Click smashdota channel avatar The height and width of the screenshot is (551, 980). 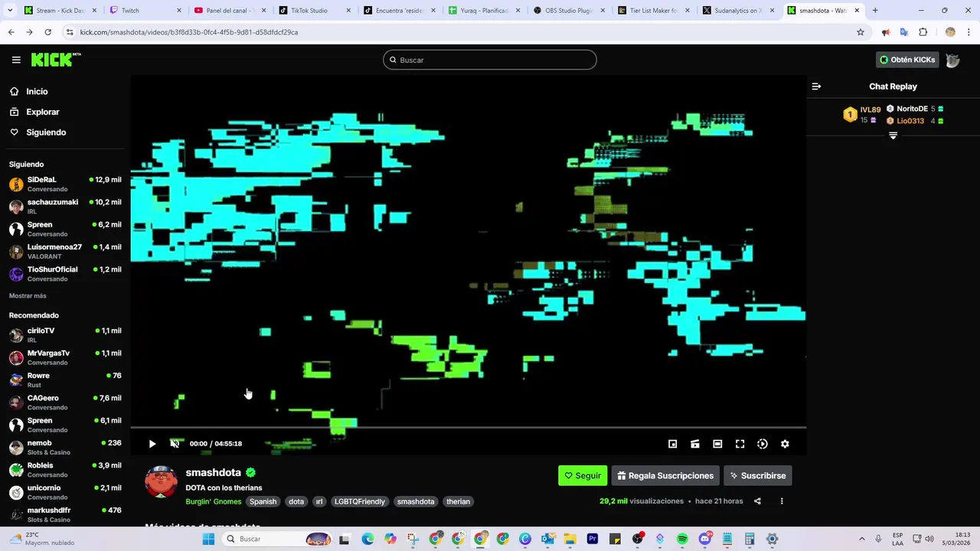point(162,481)
